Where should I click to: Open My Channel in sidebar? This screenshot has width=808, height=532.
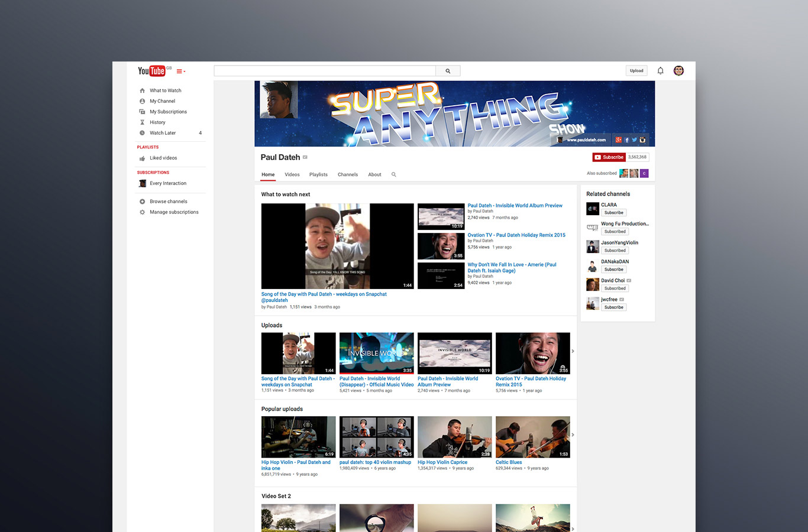(162, 101)
